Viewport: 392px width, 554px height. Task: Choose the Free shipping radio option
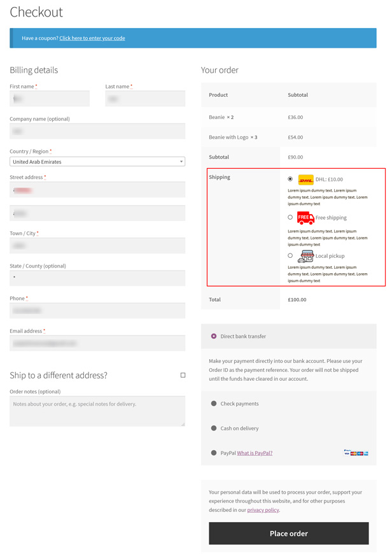click(x=290, y=217)
